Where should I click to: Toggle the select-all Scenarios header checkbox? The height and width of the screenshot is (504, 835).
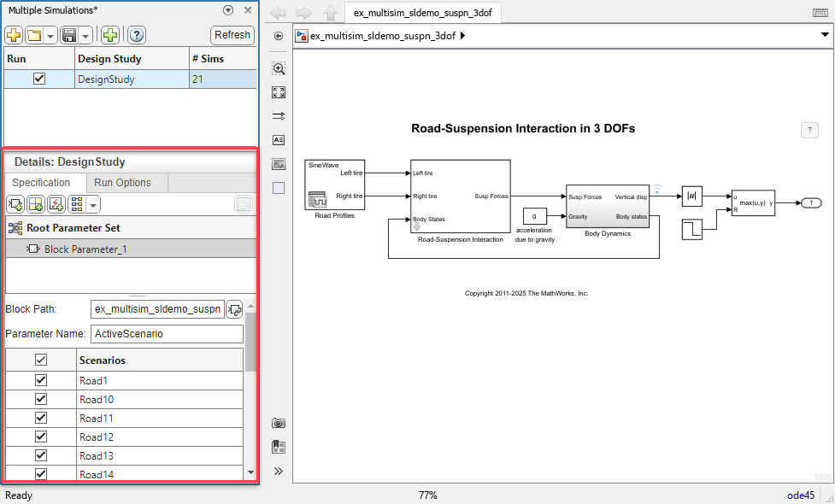pos(40,360)
